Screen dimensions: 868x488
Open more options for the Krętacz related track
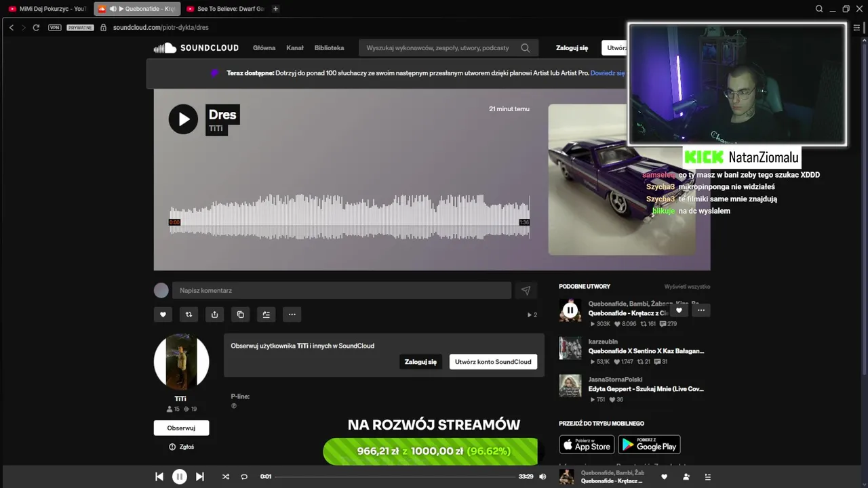[x=701, y=310]
